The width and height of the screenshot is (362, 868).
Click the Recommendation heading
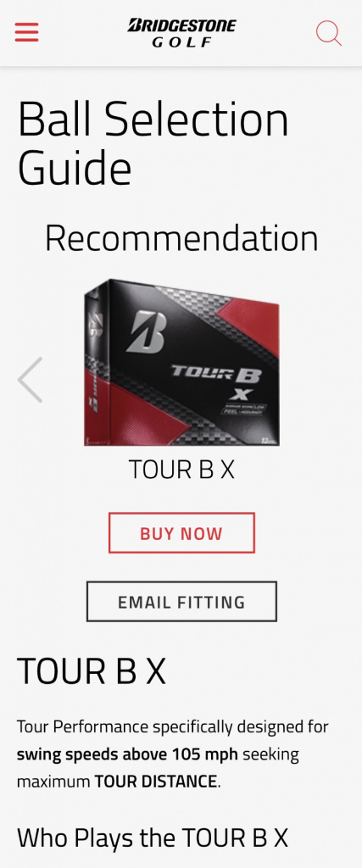coord(181,238)
